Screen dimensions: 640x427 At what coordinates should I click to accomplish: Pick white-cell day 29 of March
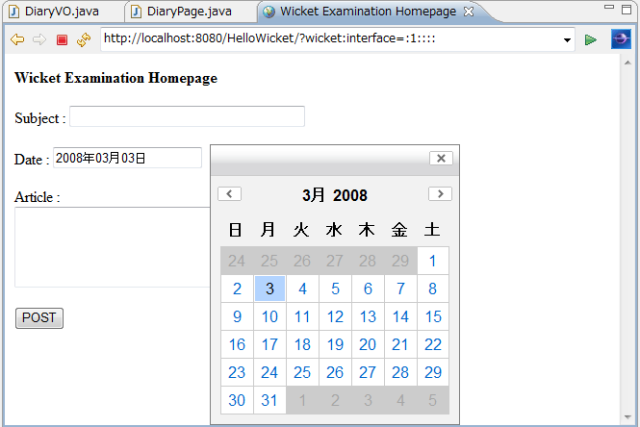tap(433, 372)
